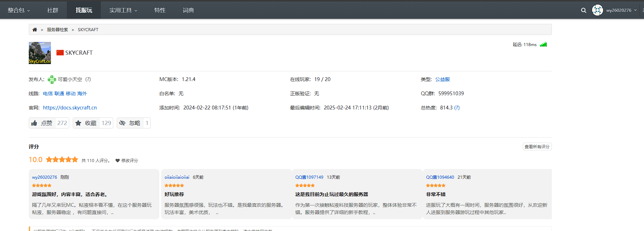
Task: Toggle 收藏 to favorite this server
Action: (93, 123)
